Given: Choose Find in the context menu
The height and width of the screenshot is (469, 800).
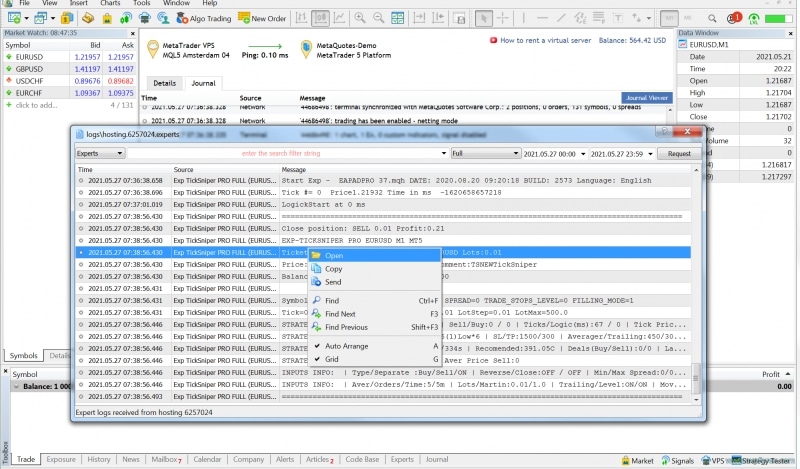Looking at the screenshot, I should tap(374, 301).
